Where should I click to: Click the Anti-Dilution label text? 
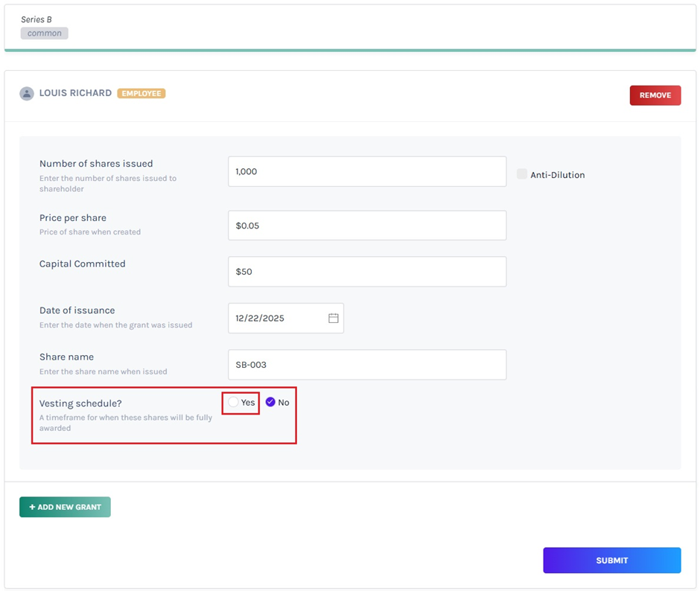click(x=557, y=175)
